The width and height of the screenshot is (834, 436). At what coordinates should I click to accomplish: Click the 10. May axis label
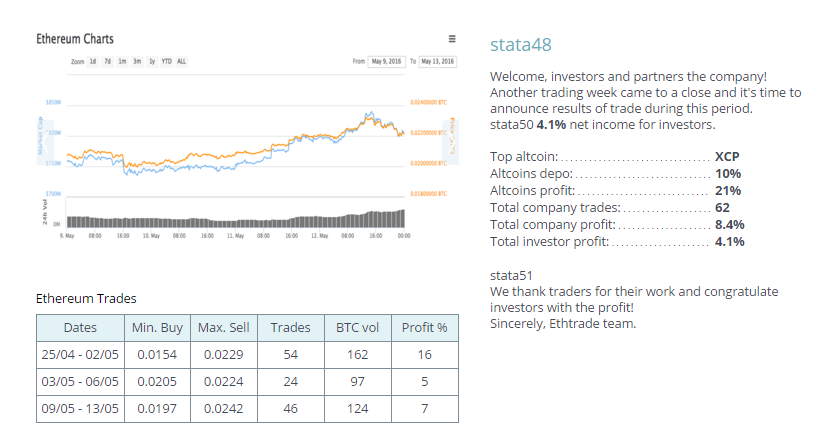coord(151,236)
